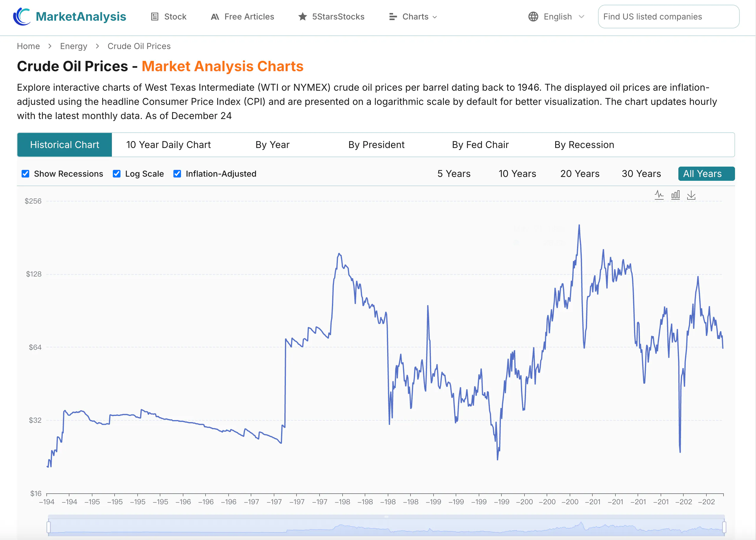This screenshot has width=756, height=540.
Task: Select the 5 Years range
Action: pos(454,174)
